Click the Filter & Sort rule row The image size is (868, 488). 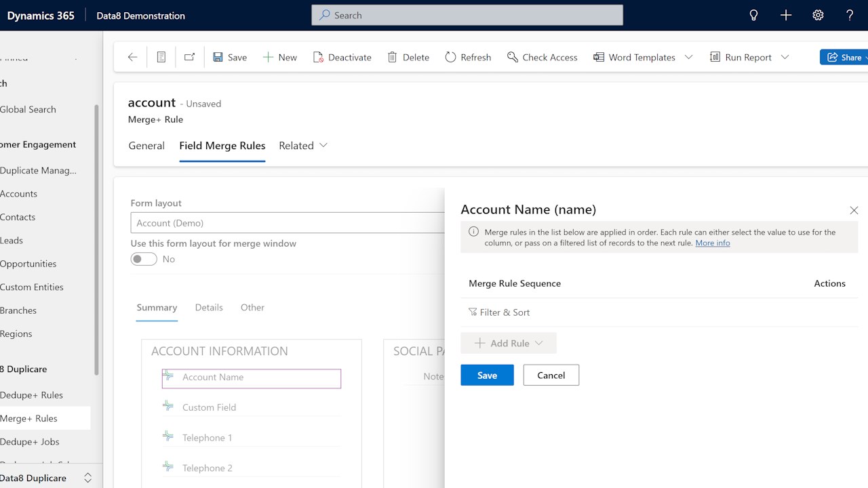(x=659, y=312)
